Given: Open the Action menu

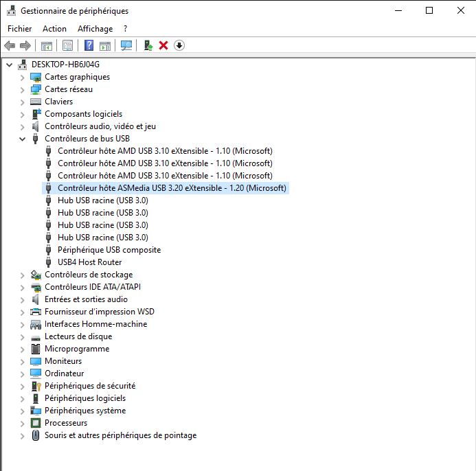Looking at the screenshot, I should [54, 29].
